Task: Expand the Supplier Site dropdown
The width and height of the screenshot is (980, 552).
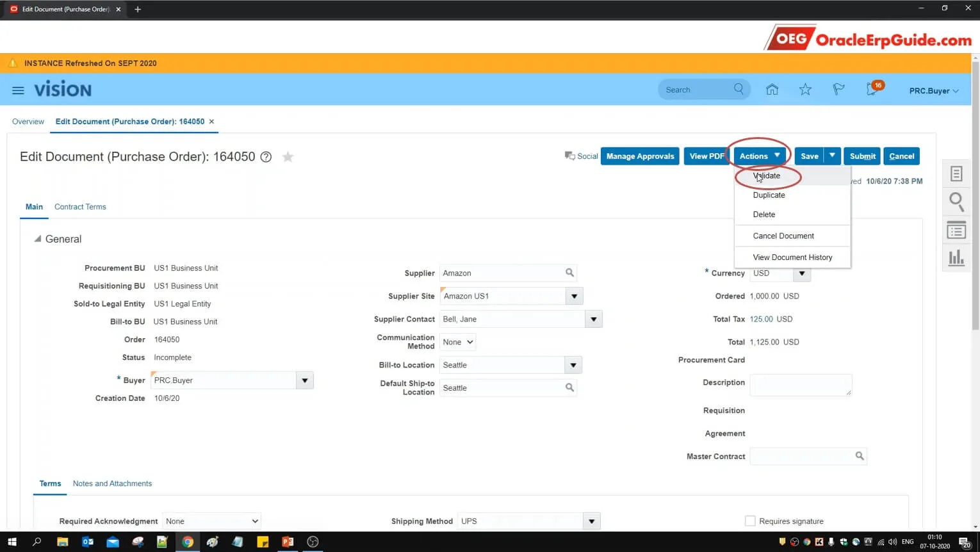Action: pyautogui.click(x=574, y=296)
